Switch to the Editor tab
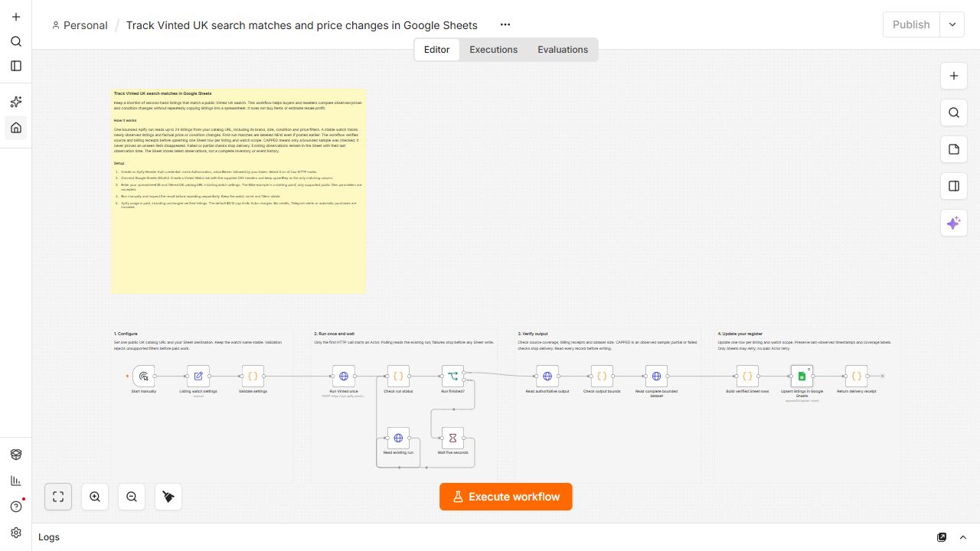The height and width of the screenshot is (551, 980). [x=437, y=50]
